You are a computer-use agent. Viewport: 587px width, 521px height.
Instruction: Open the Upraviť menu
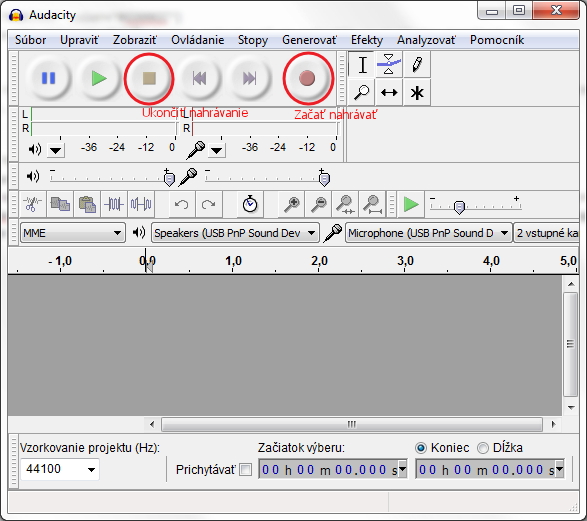[79, 40]
